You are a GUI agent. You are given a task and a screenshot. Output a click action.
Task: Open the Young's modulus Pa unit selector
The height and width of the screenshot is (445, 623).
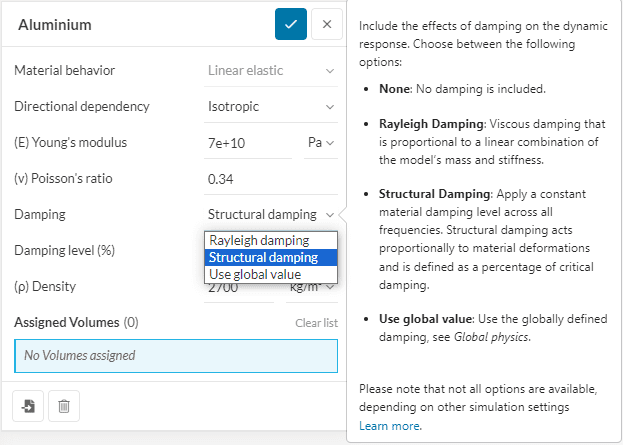(x=321, y=143)
